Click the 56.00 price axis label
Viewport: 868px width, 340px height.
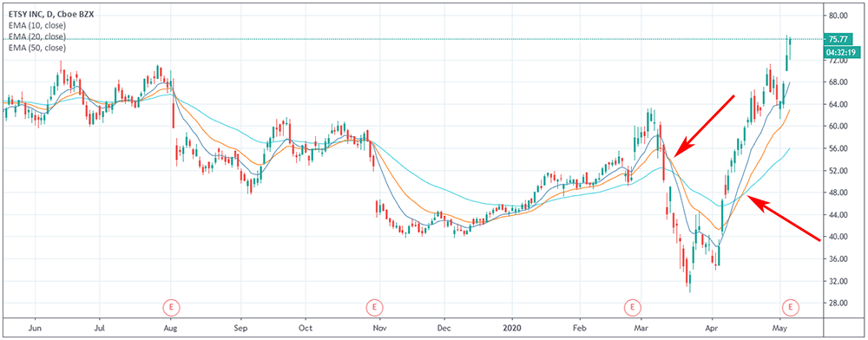838,148
